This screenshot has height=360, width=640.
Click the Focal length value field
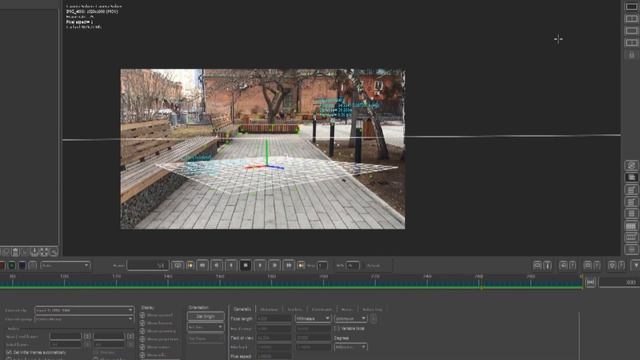tap(273, 318)
